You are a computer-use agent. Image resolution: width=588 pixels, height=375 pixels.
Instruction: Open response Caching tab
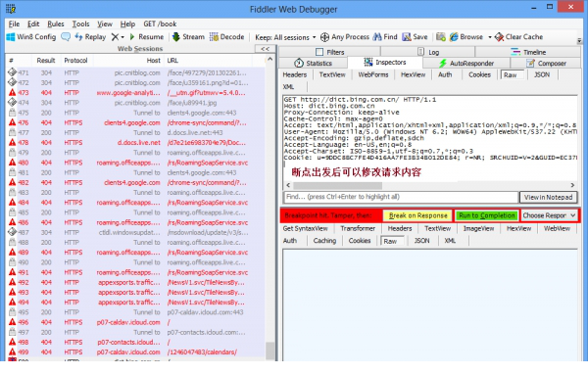(x=324, y=241)
